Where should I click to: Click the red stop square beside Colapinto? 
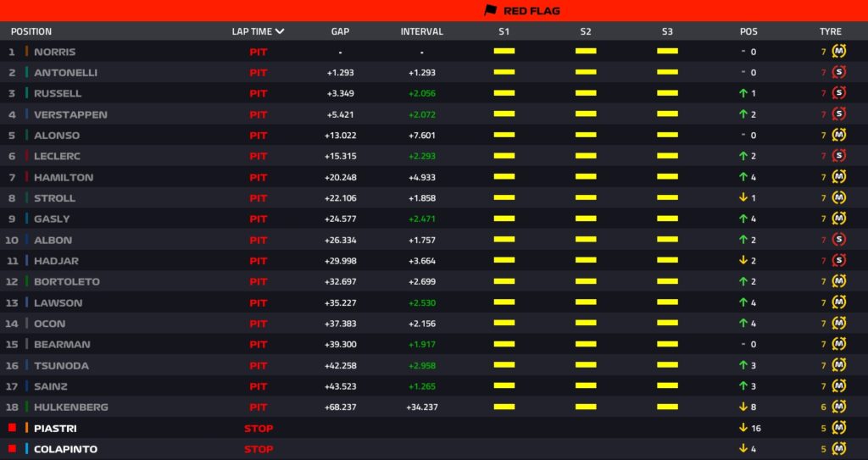(x=12, y=449)
